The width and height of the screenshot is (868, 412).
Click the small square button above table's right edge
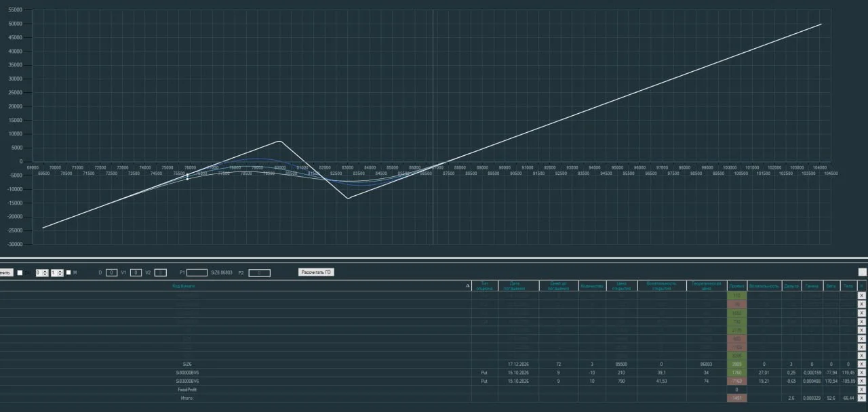(862, 272)
